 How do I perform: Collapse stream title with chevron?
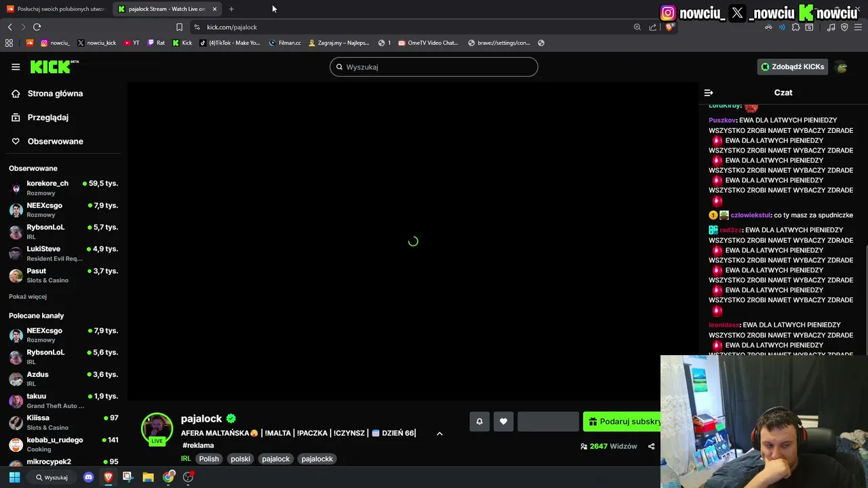439,434
